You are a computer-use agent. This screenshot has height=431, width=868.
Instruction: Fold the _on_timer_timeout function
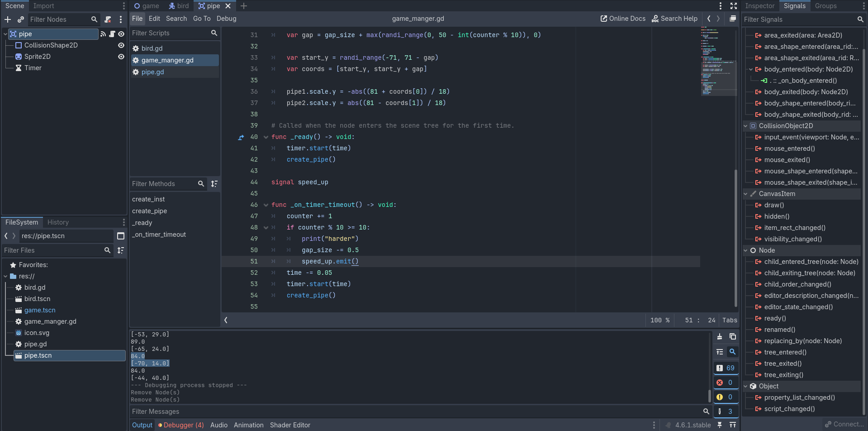coord(266,205)
